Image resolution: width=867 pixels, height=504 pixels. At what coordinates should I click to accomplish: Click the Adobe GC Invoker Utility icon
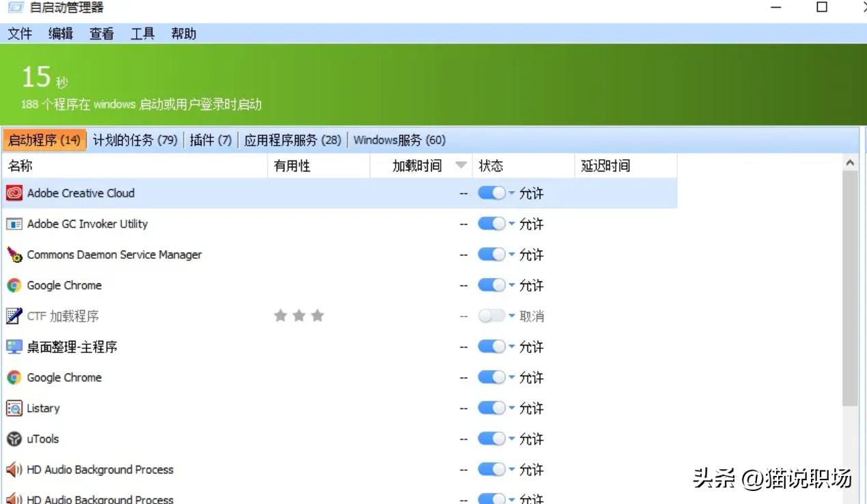pyautogui.click(x=15, y=223)
